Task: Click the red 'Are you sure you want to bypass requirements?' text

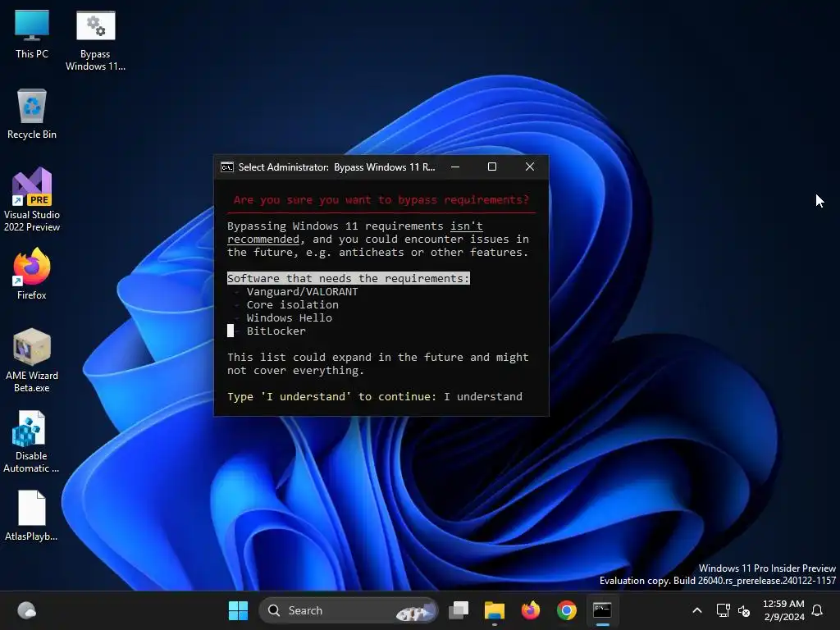Action: 381,200
